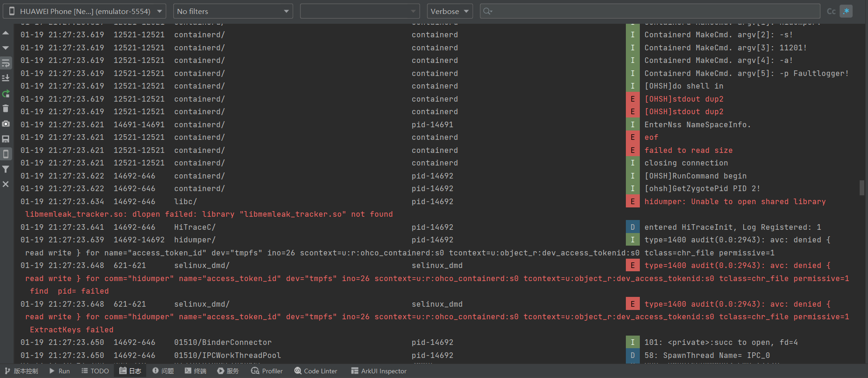Open the HUAWEI Phone emulator-5554 device dropdown
The image size is (868, 378).
(84, 11)
